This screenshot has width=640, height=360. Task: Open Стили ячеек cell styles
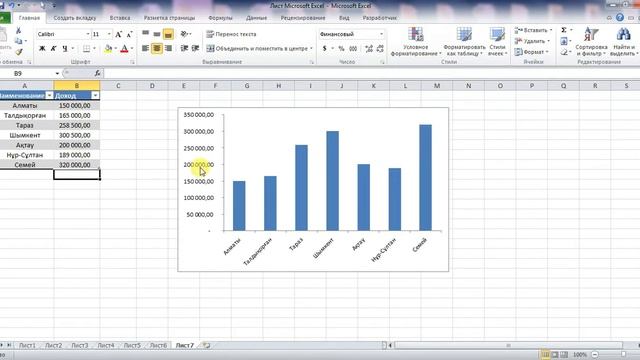(497, 41)
